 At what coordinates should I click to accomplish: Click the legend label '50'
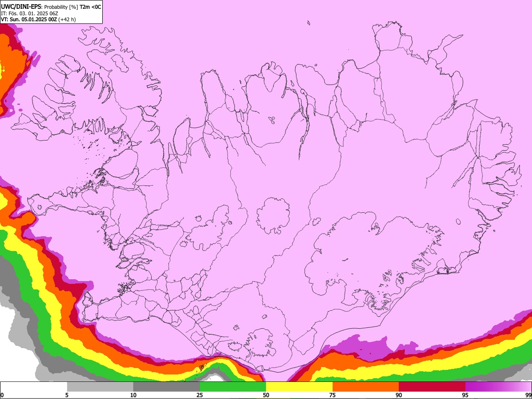tap(266, 395)
